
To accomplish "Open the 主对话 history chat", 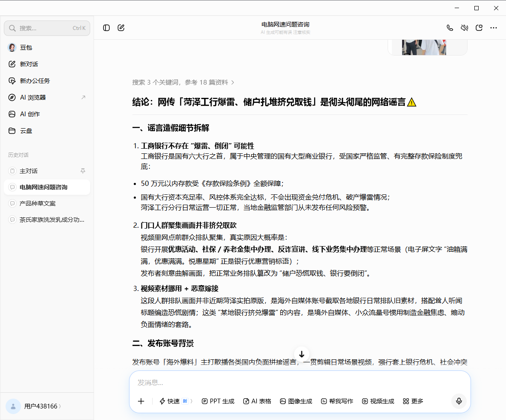I will (x=47, y=171).
